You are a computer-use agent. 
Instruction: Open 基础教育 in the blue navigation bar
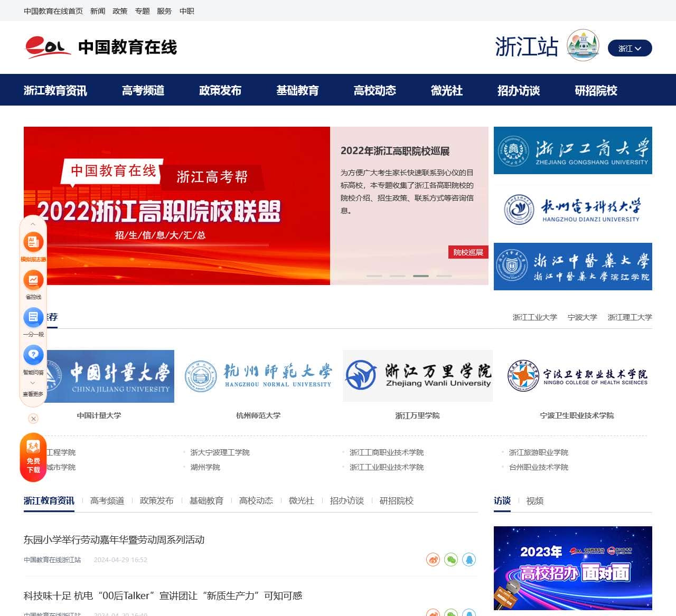[x=297, y=90]
